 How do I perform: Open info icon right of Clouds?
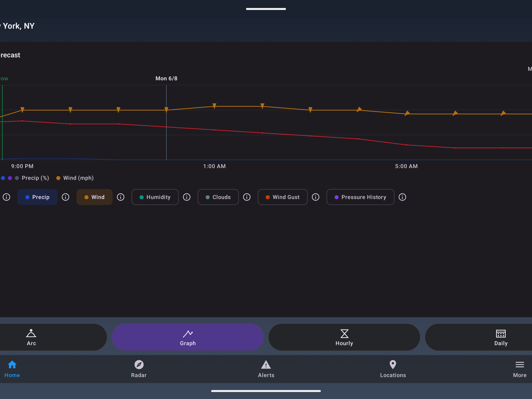[x=247, y=197]
